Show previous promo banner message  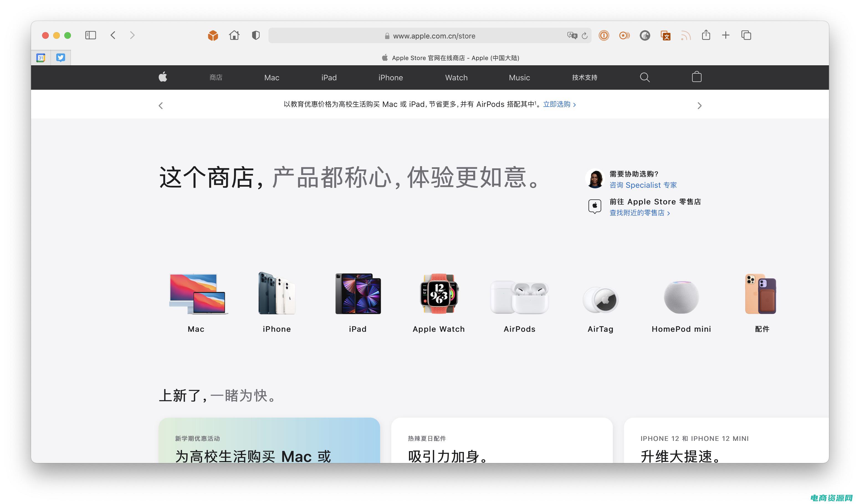tap(161, 106)
